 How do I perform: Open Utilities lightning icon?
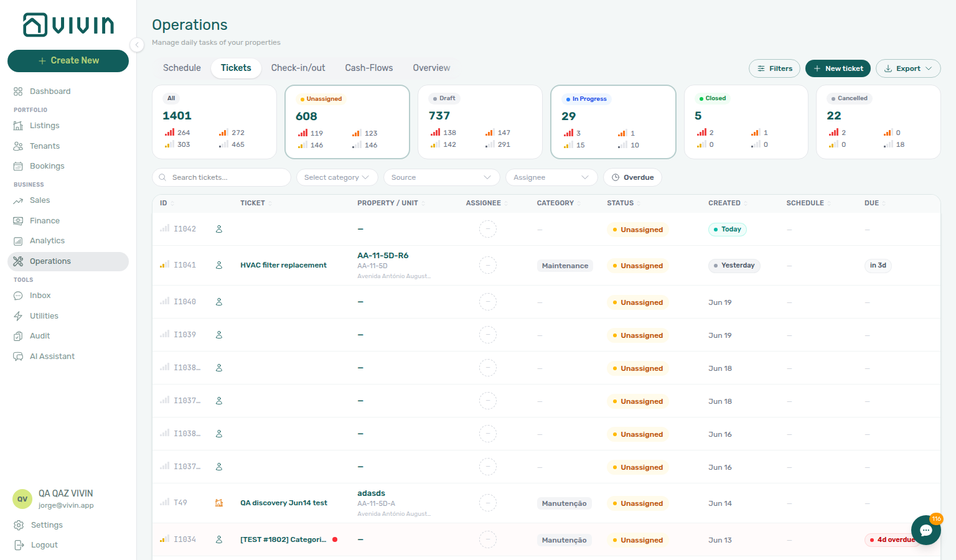pyautogui.click(x=18, y=316)
